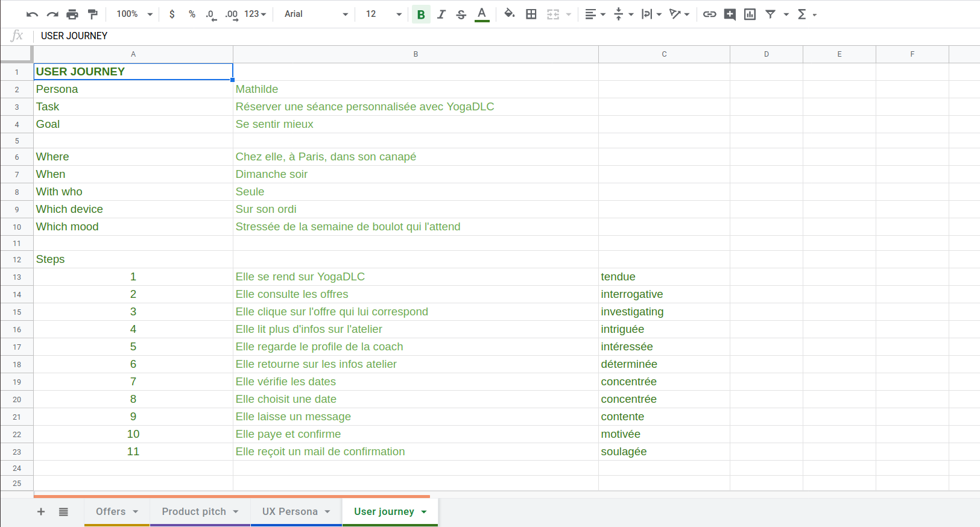The width and height of the screenshot is (980, 527).
Task: Add a new sheet
Action: (41, 512)
